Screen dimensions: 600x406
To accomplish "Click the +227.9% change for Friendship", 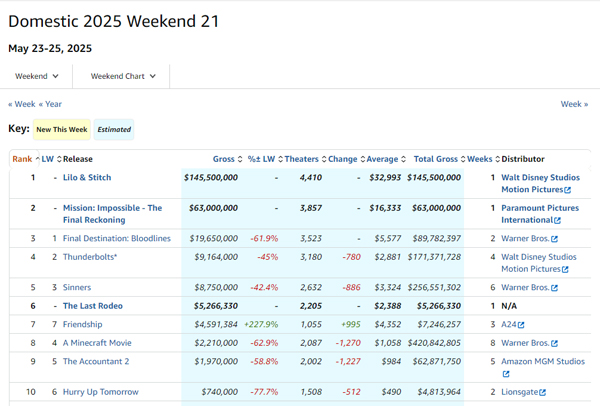I will (261, 324).
